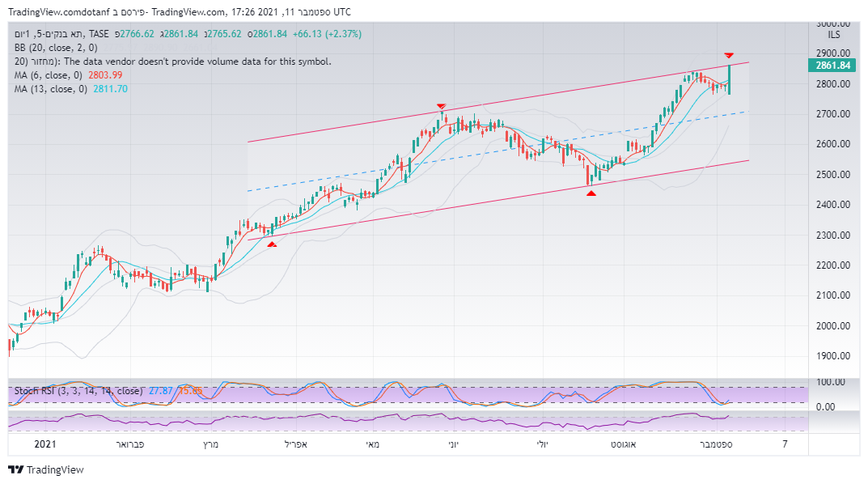Click the 2100.00 price axis label
This screenshot has height=484, width=868.
click(833, 295)
